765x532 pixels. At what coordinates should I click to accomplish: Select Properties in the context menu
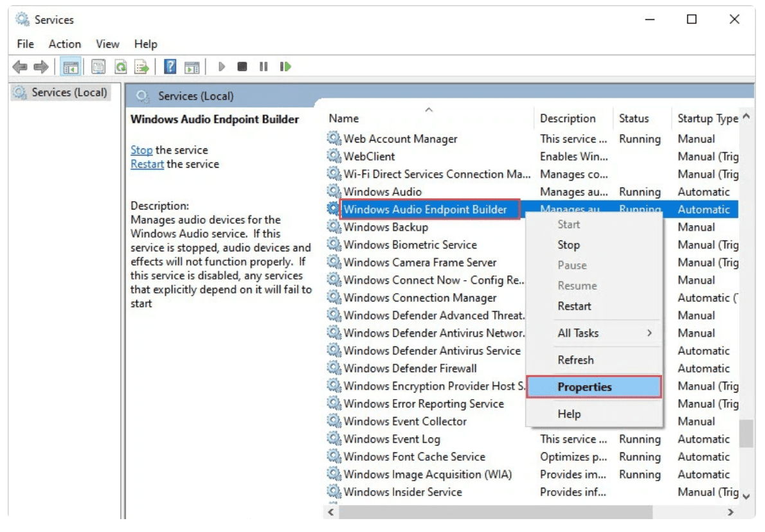point(584,387)
